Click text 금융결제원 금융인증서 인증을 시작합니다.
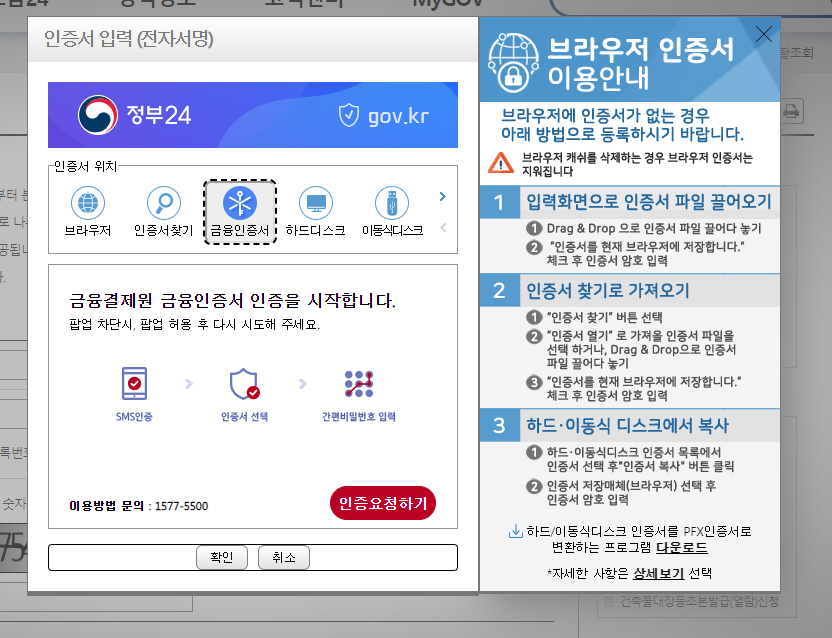 click(x=232, y=300)
